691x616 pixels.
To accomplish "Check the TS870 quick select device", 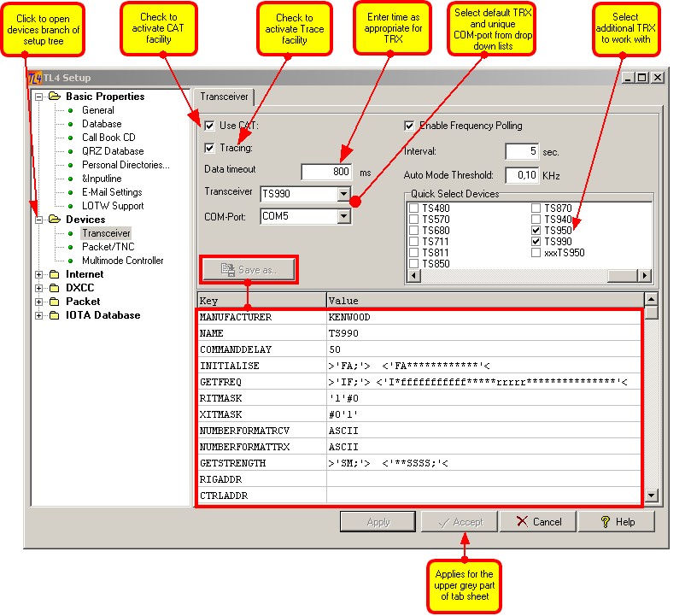I will click(536, 208).
